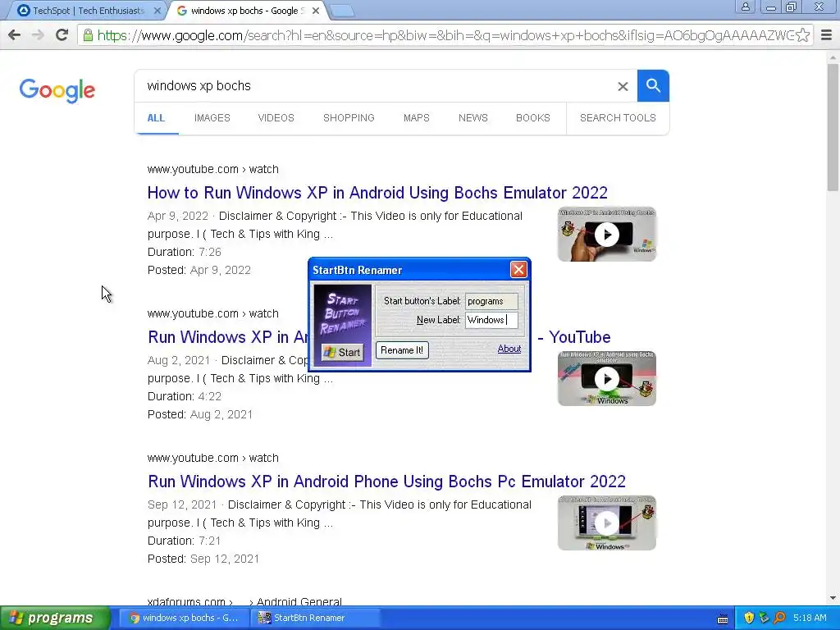Select the StartBtn Renamer taskbar button
Viewport: 840px width, 630px height.
click(x=315, y=618)
